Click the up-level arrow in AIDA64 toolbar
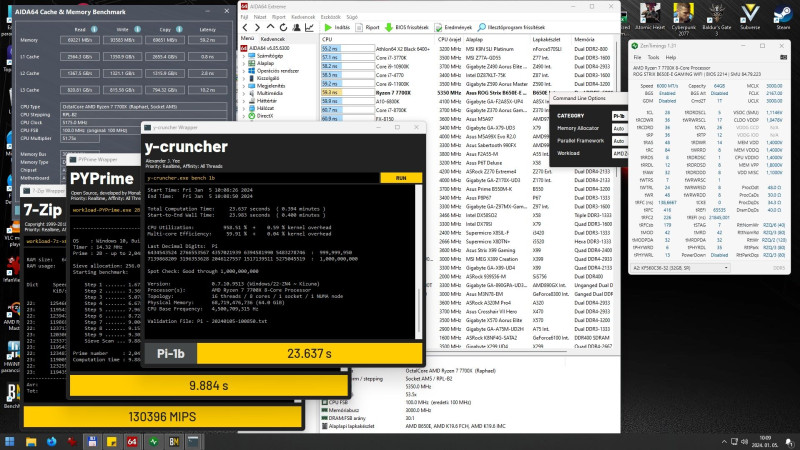Viewport: 800px width, 450px height. [x=270, y=28]
